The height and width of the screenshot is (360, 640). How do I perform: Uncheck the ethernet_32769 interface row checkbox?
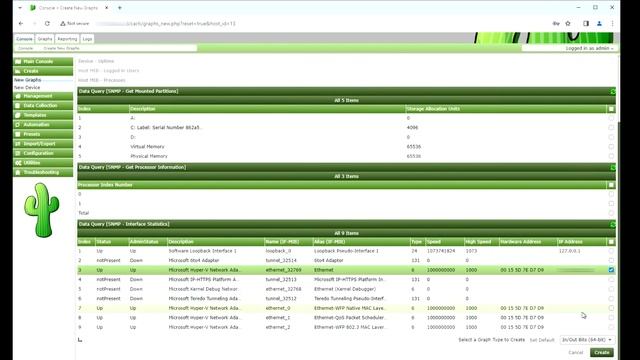pyautogui.click(x=611, y=270)
